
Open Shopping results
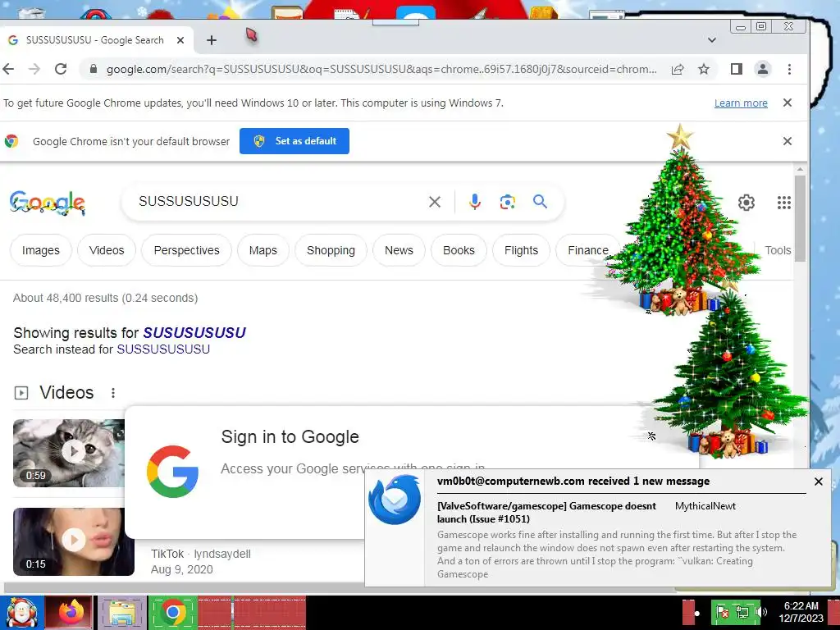click(x=331, y=250)
